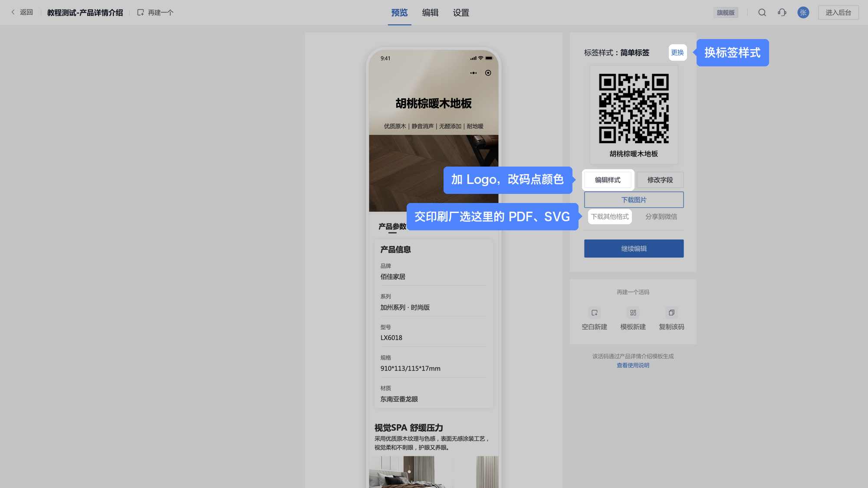This screenshot has height=488, width=868.
Task: Click the 加州系列 · 时尚版 series value
Action: pyautogui.click(x=405, y=308)
